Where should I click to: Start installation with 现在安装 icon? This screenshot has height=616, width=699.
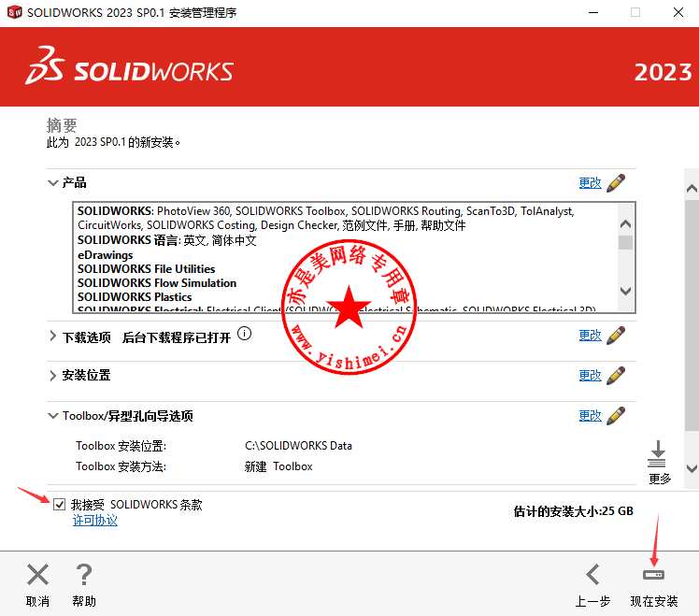tap(653, 575)
